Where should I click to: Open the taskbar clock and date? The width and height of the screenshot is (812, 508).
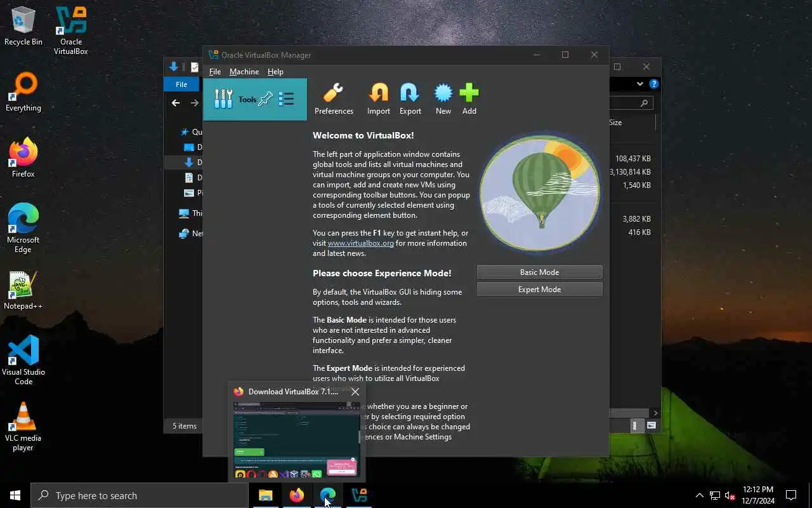[x=757, y=495]
